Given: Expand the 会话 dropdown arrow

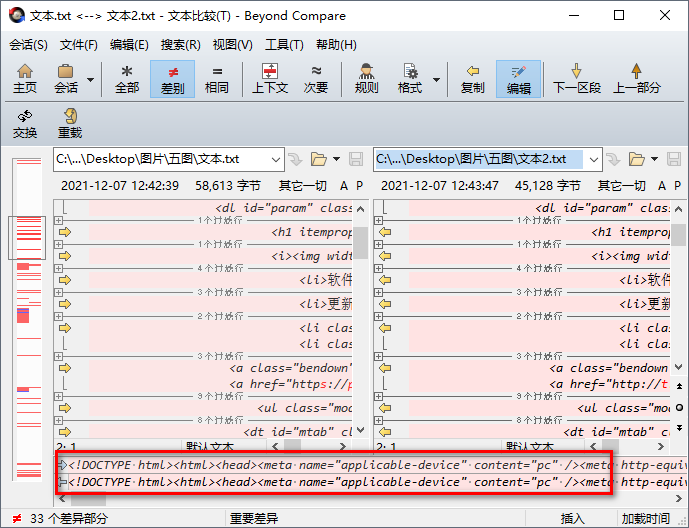Looking at the screenshot, I should [90, 80].
